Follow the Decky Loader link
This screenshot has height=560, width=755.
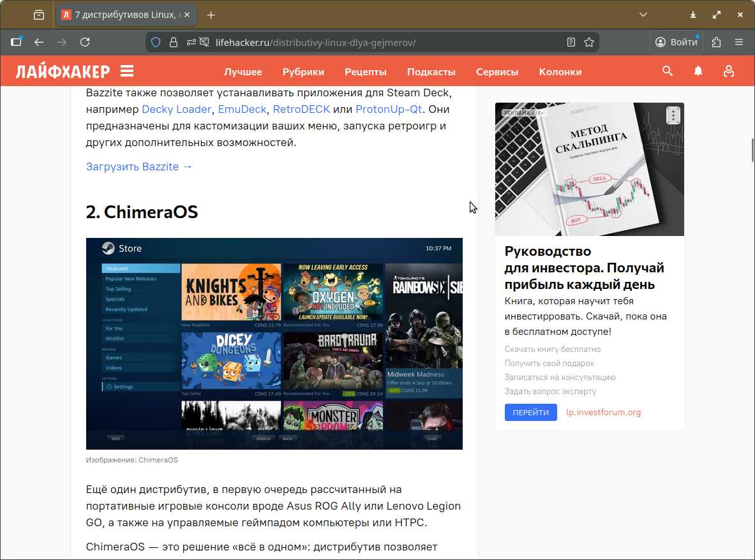click(176, 109)
